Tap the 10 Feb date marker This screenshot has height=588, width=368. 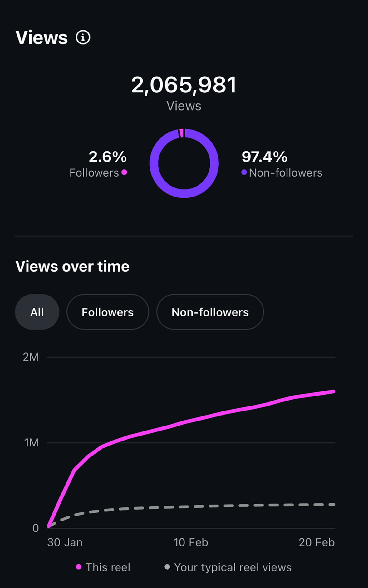click(191, 542)
